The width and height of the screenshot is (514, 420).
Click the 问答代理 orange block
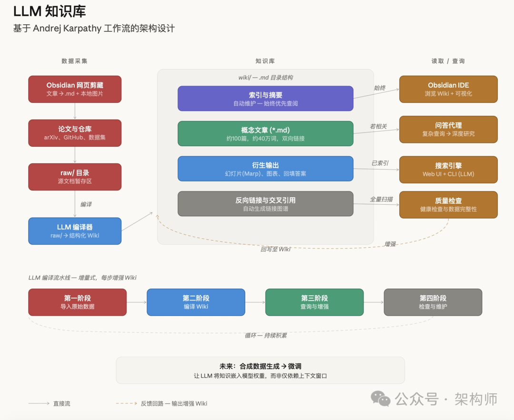[448, 129]
